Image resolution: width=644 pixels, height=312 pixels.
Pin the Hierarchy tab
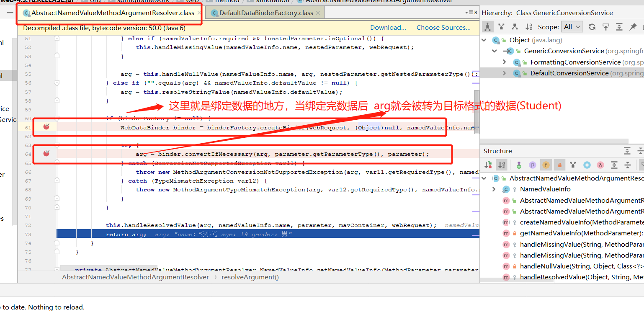(x=633, y=27)
